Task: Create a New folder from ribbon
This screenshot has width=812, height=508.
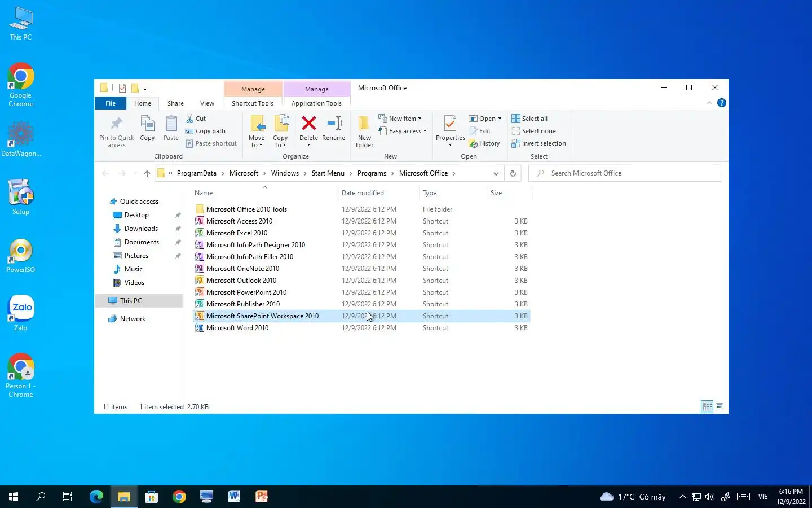Action: click(364, 132)
